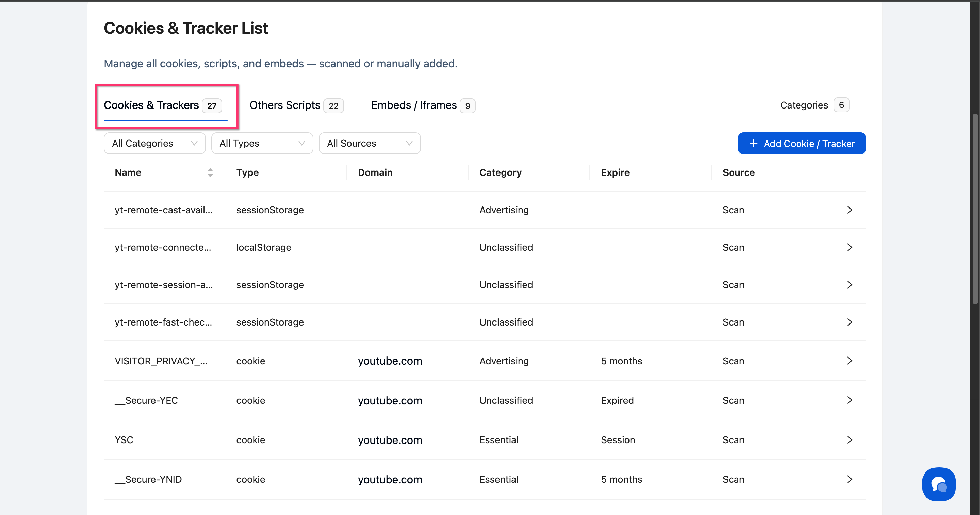980x515 pixels.
Task: Click chevron on yt-remote-cast-avail row
Action: 850,210
